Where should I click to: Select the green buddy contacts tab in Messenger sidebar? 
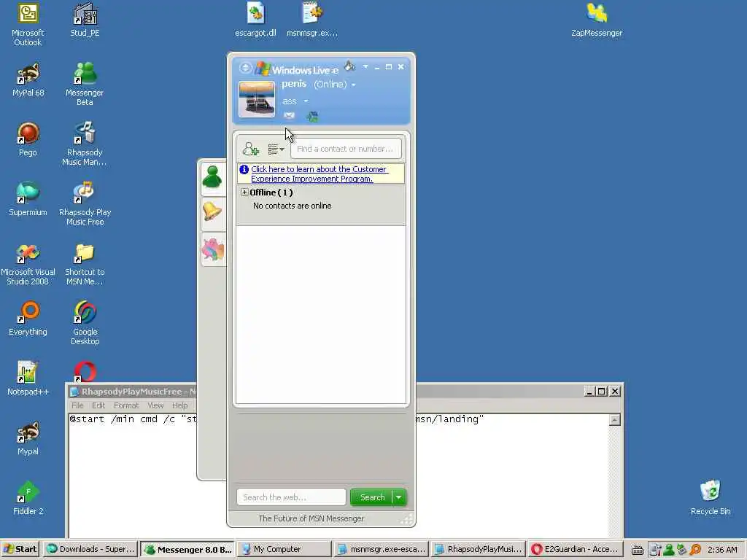(212, 178)
